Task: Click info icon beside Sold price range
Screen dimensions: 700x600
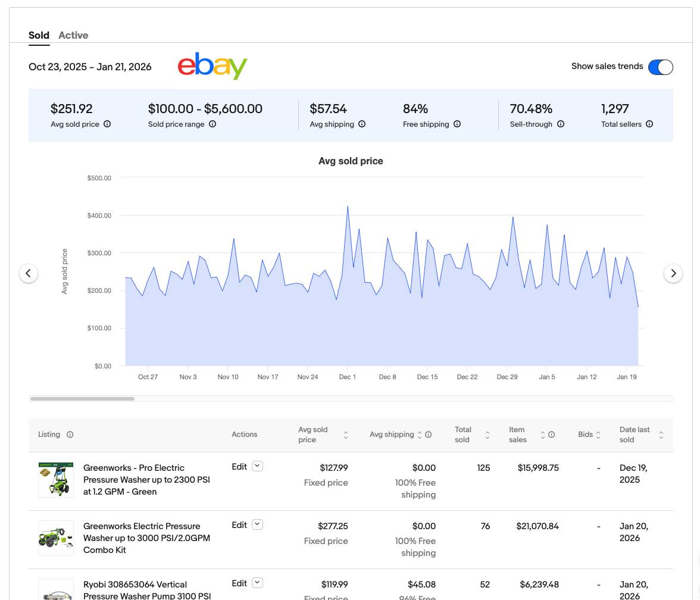Action: [212, 124]
